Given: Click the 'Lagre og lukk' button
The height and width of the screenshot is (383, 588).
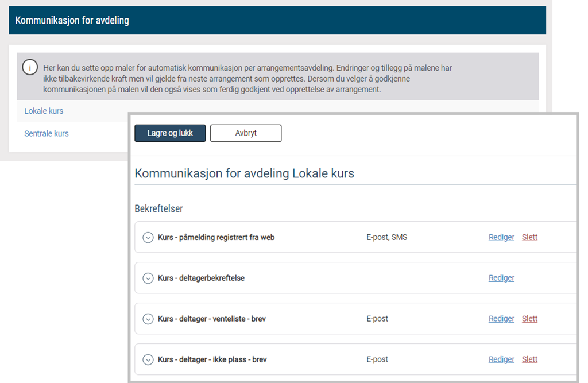Looking at the screenshot, I should pyautogui.click(x=170, y=133).
